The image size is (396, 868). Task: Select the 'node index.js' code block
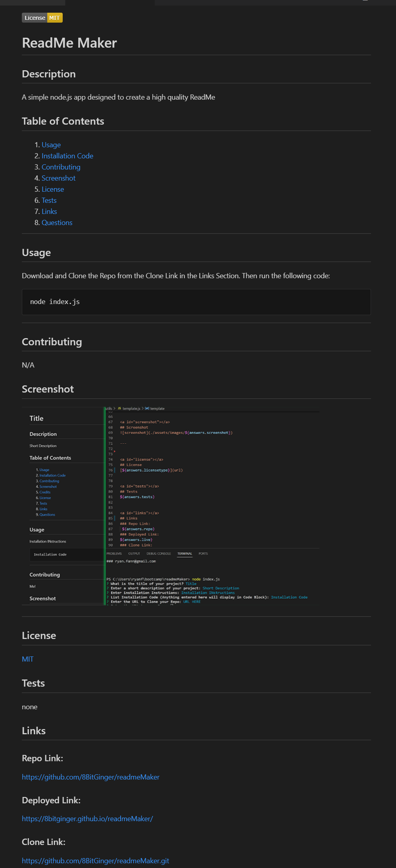(196, 302)
